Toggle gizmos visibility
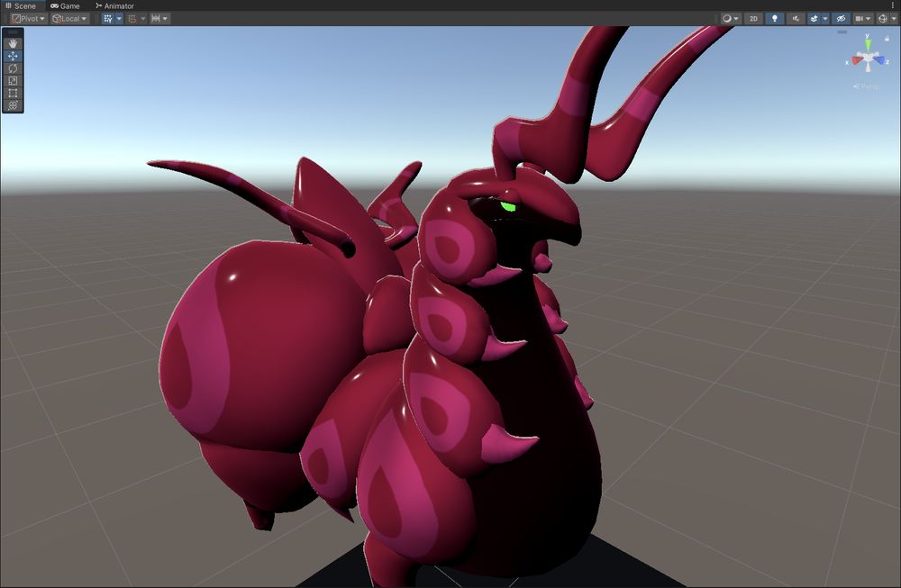Image resolution: width=901 pixels, height=588 pixels. click(883, 18)
